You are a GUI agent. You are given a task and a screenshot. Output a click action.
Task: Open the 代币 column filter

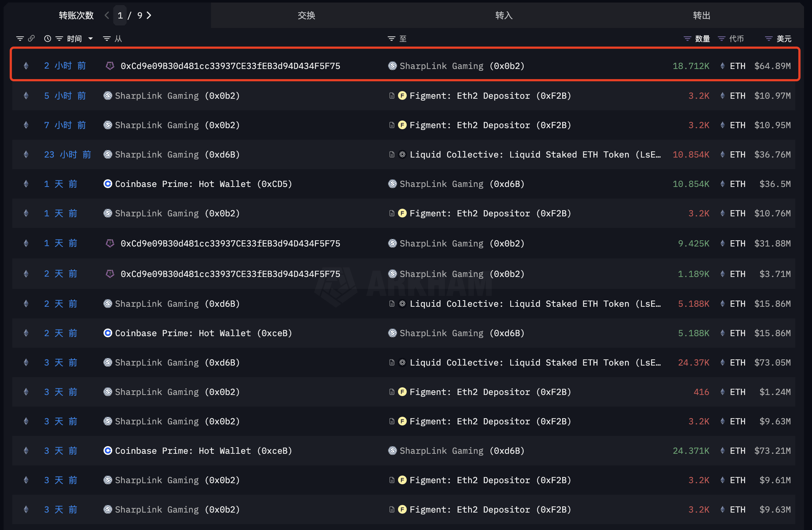(722, 38)
